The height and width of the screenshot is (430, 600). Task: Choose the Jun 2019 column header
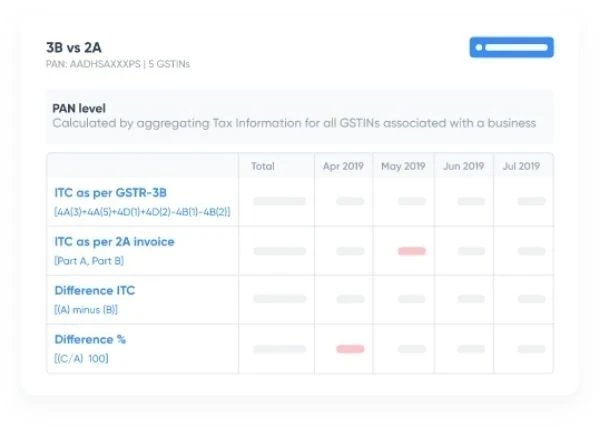[463, 166]
